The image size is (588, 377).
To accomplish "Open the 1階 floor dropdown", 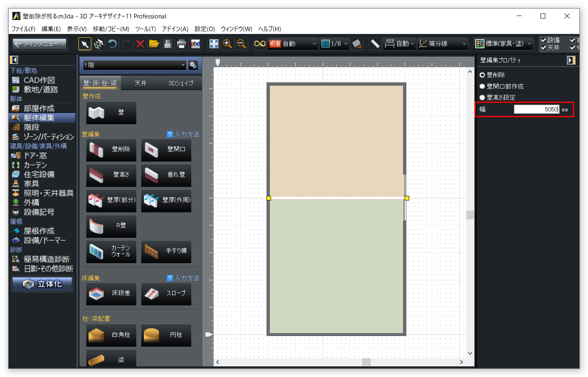I will point(134,65).
